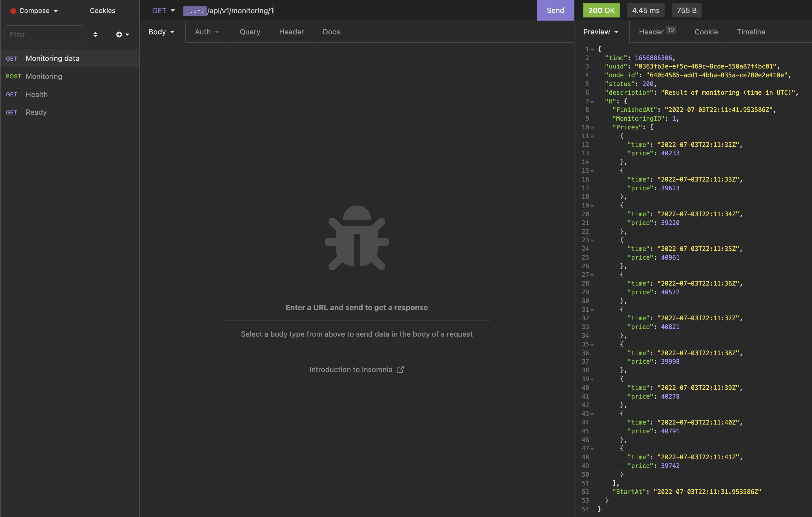Click the red Compose status dot

coord(13,11)
